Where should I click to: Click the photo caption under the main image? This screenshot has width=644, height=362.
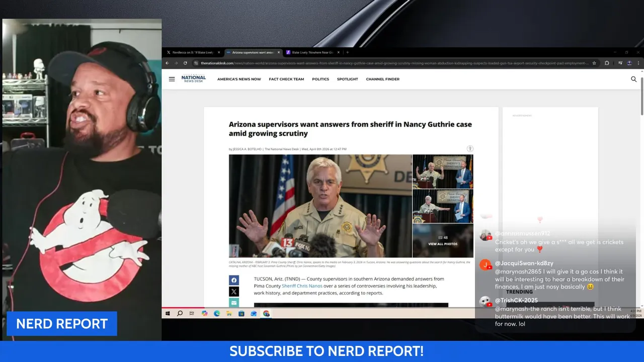tap(350, 264)
